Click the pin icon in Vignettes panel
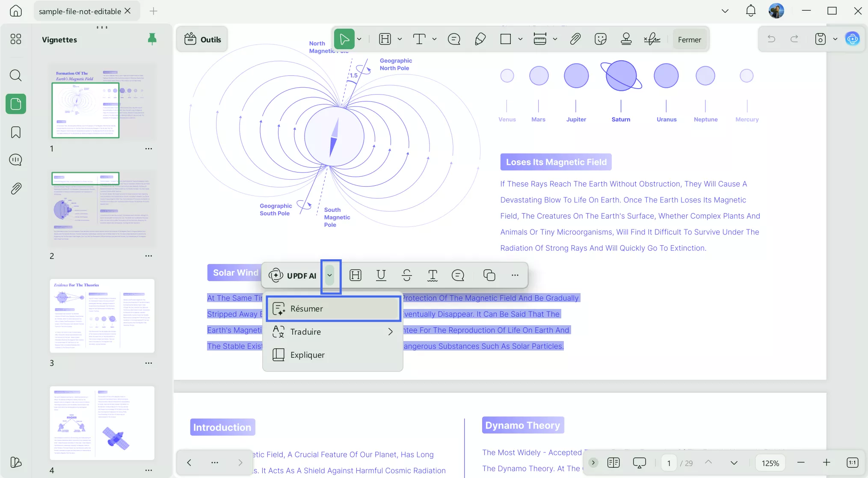Viewport: 868px width, 478px height. [x=152, y=39]
